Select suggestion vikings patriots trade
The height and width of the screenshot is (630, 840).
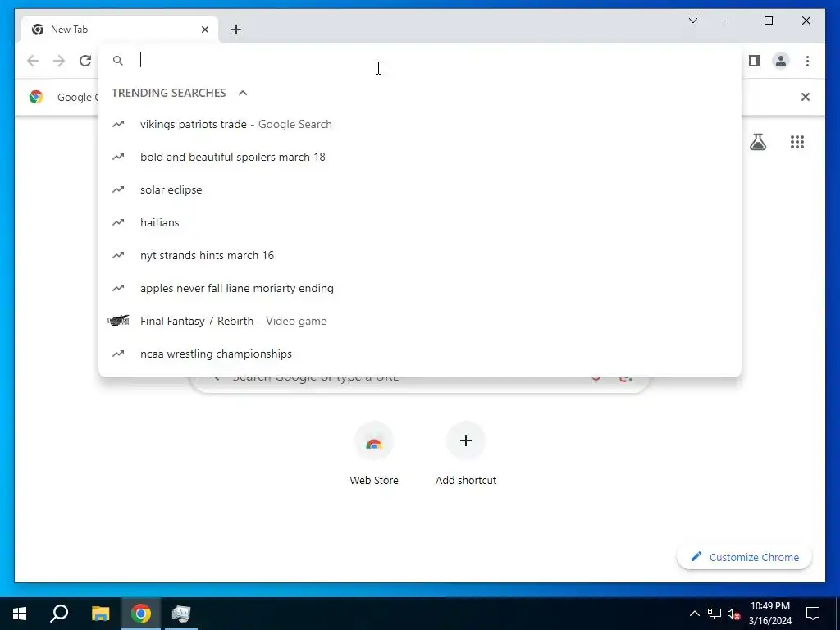click(420, 125)
